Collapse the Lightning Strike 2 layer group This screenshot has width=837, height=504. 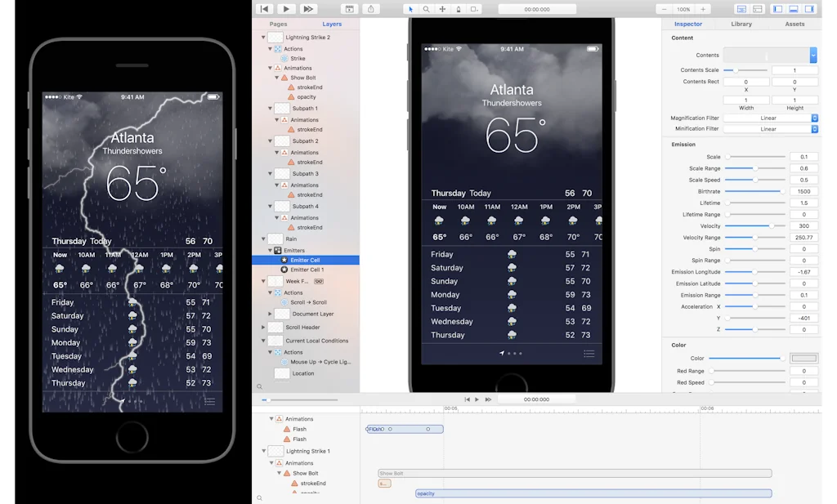pos(262,37)
